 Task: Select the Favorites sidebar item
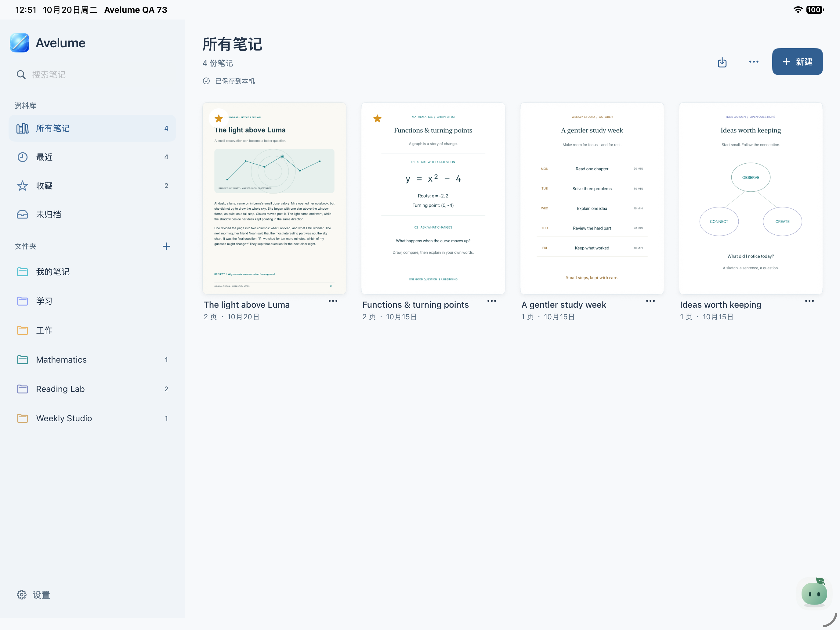[92, 186]
